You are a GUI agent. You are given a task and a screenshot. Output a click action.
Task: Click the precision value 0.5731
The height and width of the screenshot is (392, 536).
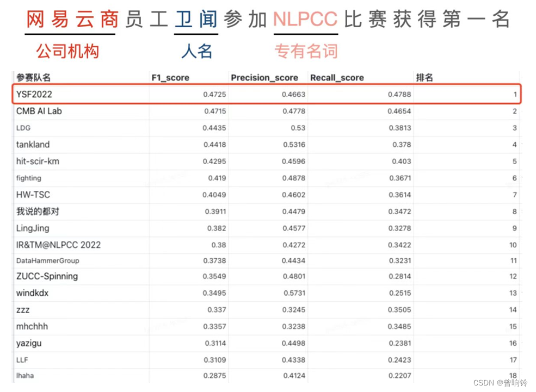(x=294, y=293)
